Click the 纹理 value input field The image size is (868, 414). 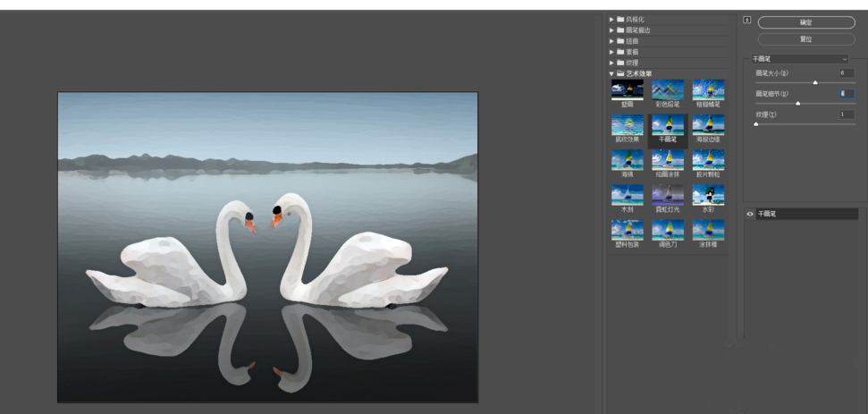(846, 114)
